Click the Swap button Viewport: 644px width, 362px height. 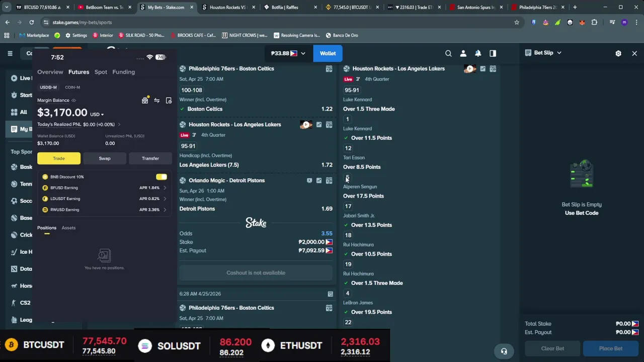point(105,158)
